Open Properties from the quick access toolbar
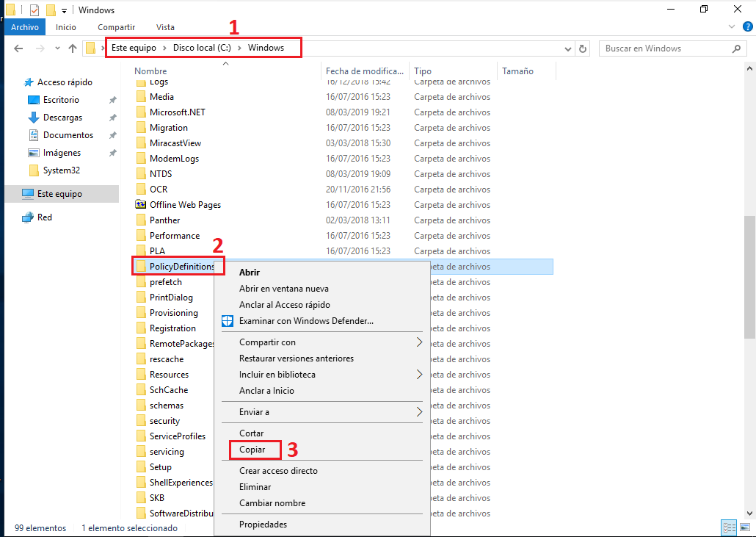 (34, 10)
